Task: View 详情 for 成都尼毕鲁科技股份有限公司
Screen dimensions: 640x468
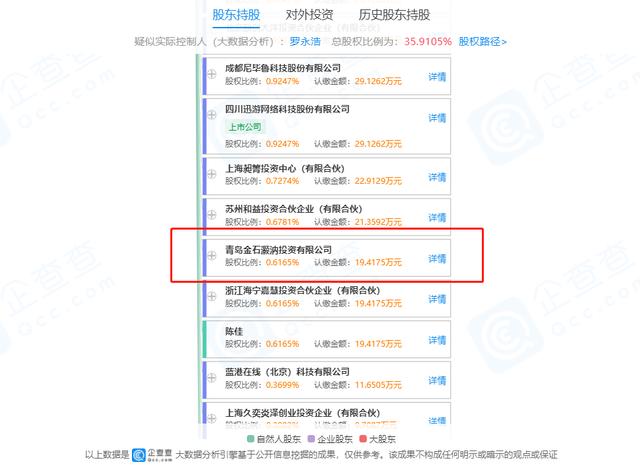Action: (x=437, y=77)
